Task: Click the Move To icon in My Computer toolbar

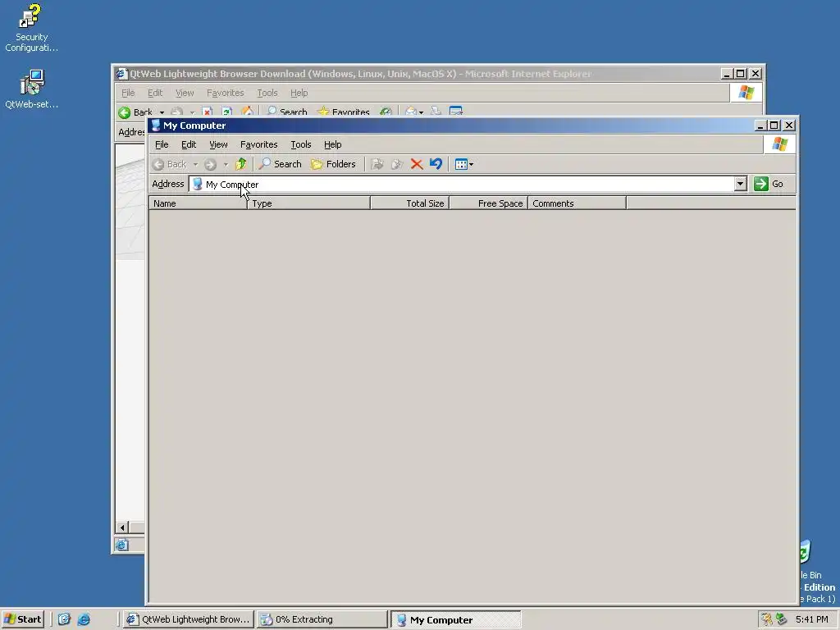Action: [x=377, y=164]
